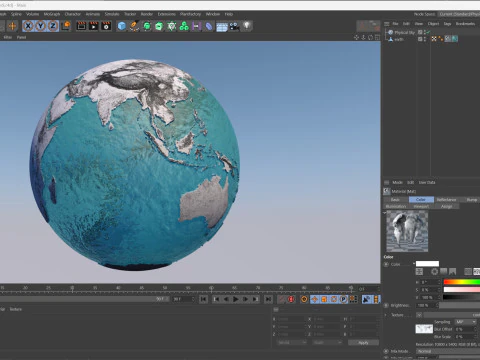Click the green Volume Builder icon
Image resolution: width=480 pixels, height=360 pixels.
(x=171, y=26)
